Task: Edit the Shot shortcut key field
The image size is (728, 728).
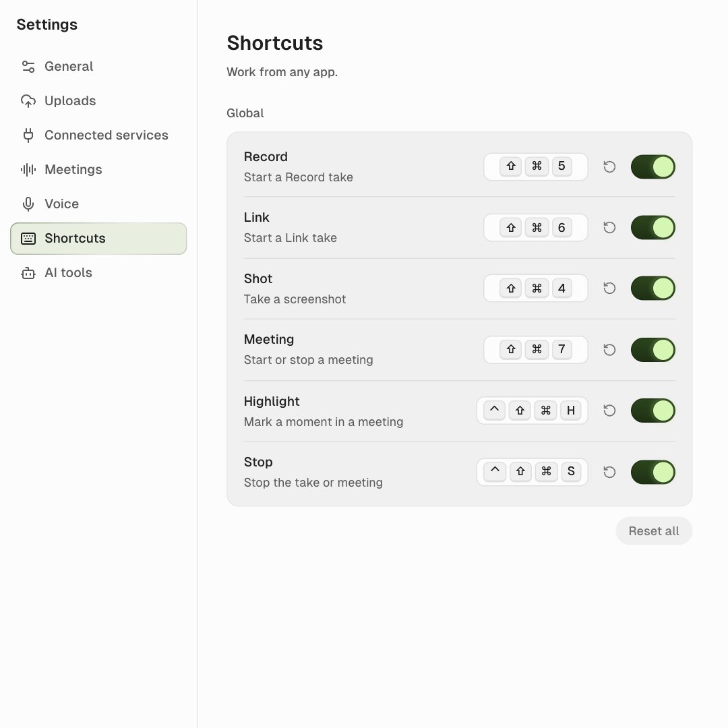Action: point(536,289)
